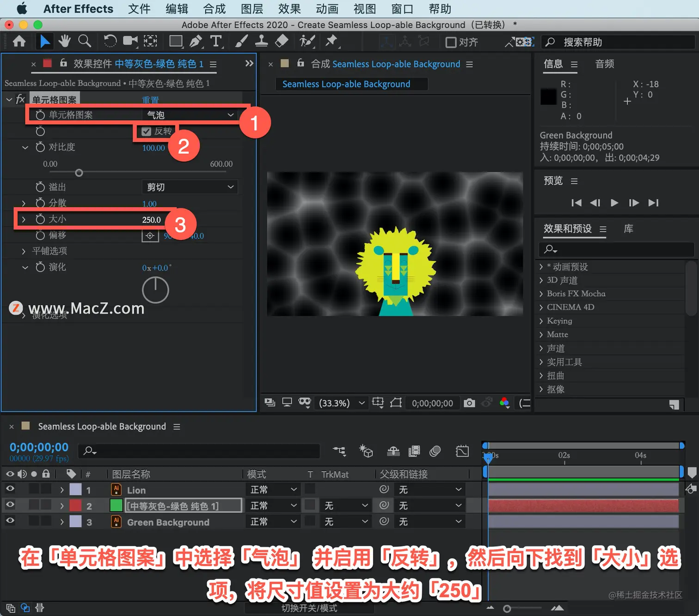Select the Clone Stamp tool
699x616 pixels.
pyautogui.click(x=261, y=42)
